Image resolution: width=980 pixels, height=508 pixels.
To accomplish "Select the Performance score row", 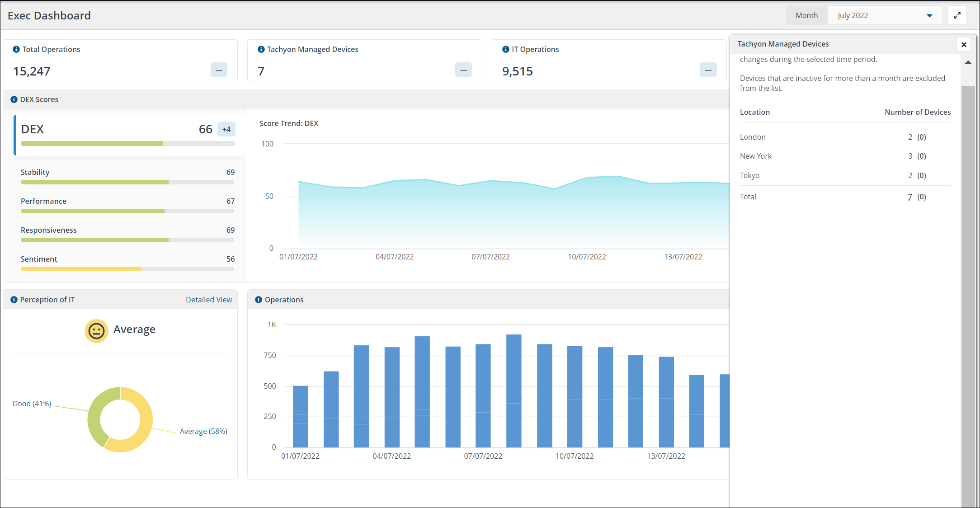I will coord(127,205).
